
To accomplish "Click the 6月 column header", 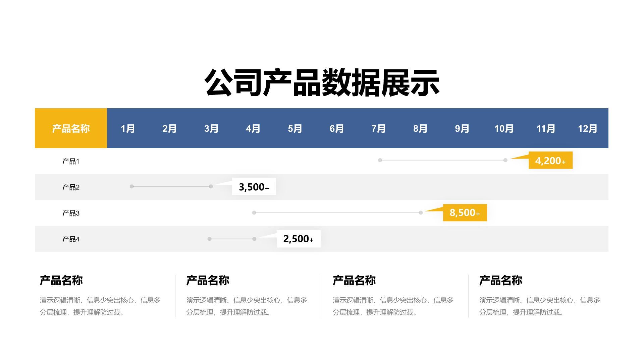I will pyautogui.click(x=337, y=129).
